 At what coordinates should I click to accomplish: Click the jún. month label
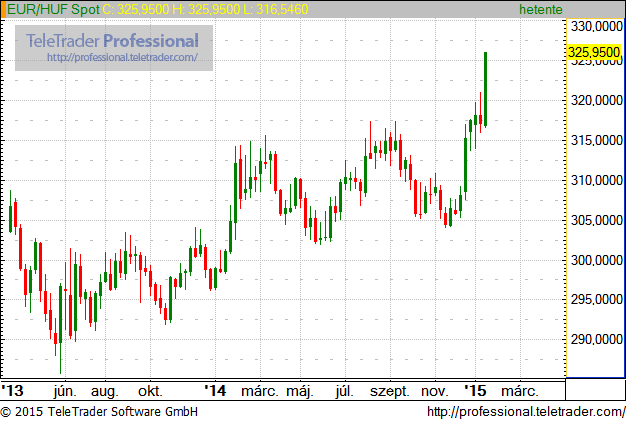pos(65,391)
